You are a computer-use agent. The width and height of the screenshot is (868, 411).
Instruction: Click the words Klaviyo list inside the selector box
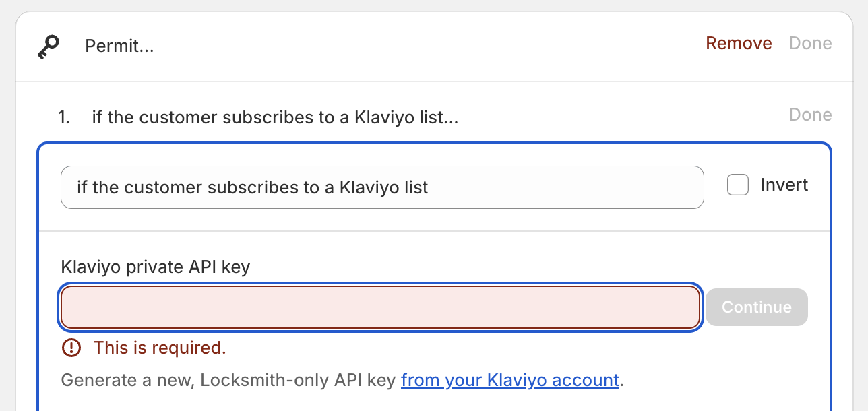[383, 187]
